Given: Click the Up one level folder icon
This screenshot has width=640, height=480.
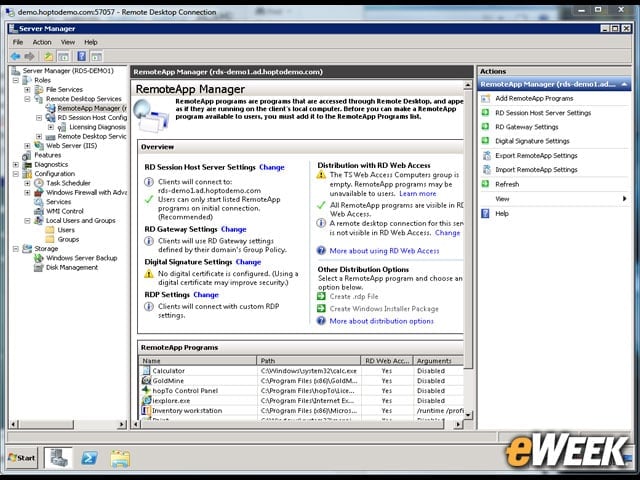Looking at the screenshot, I should point(49,56).
